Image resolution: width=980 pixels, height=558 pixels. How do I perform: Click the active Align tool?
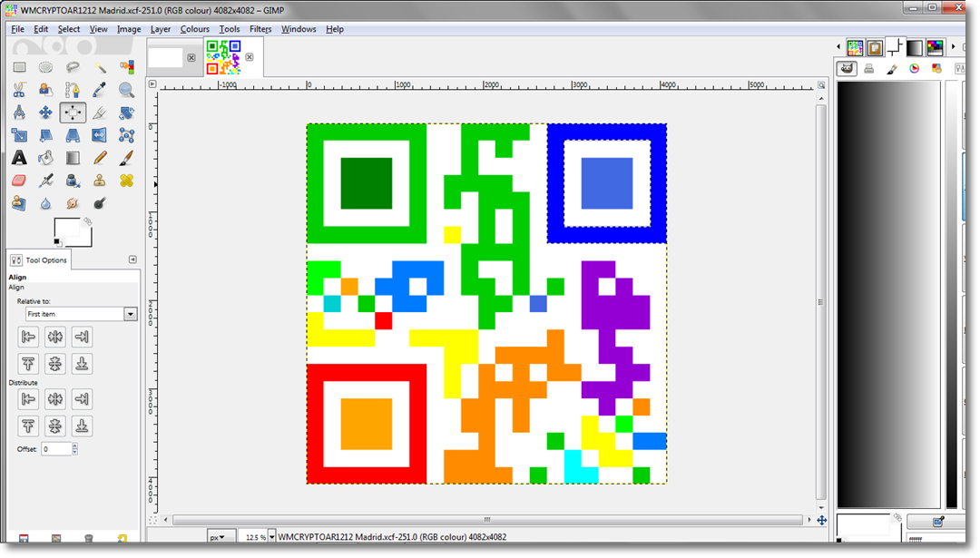[73, 113]
